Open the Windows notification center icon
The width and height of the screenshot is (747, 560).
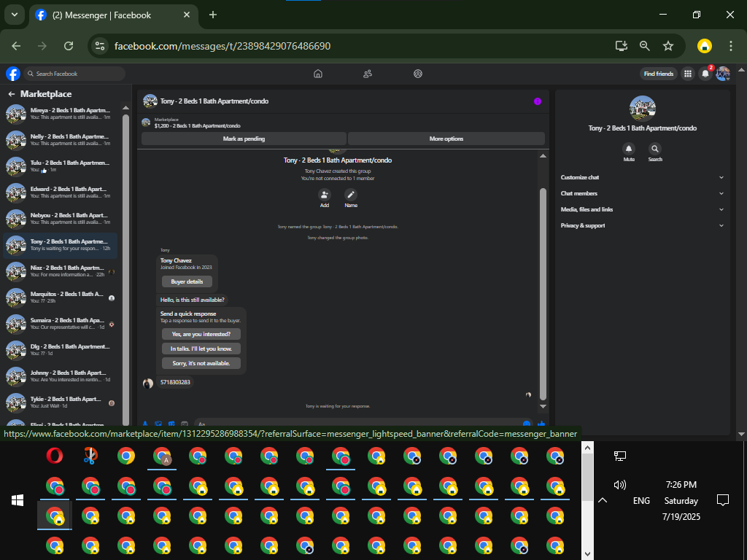723,500
